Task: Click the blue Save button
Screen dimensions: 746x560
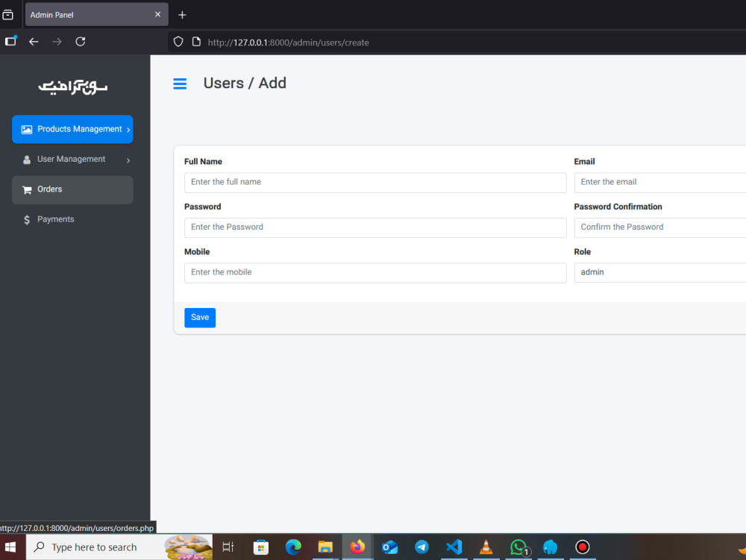Action: [x=200, y=318]
